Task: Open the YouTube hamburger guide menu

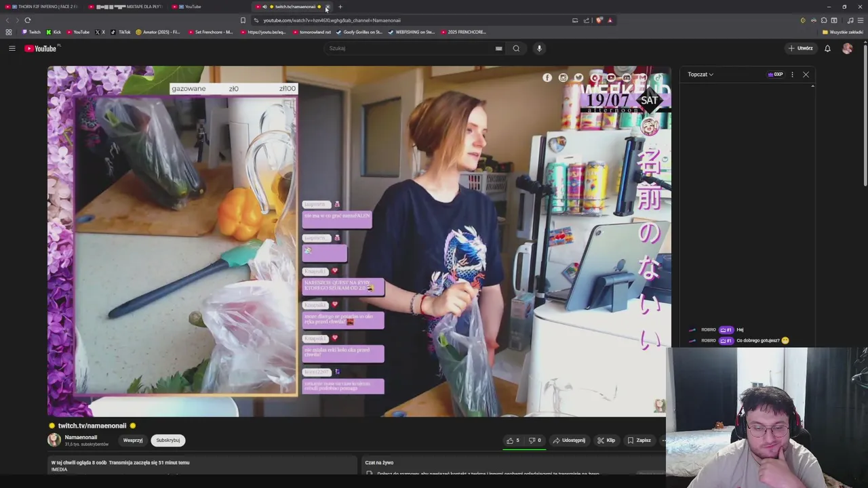Action: (12, 48)
